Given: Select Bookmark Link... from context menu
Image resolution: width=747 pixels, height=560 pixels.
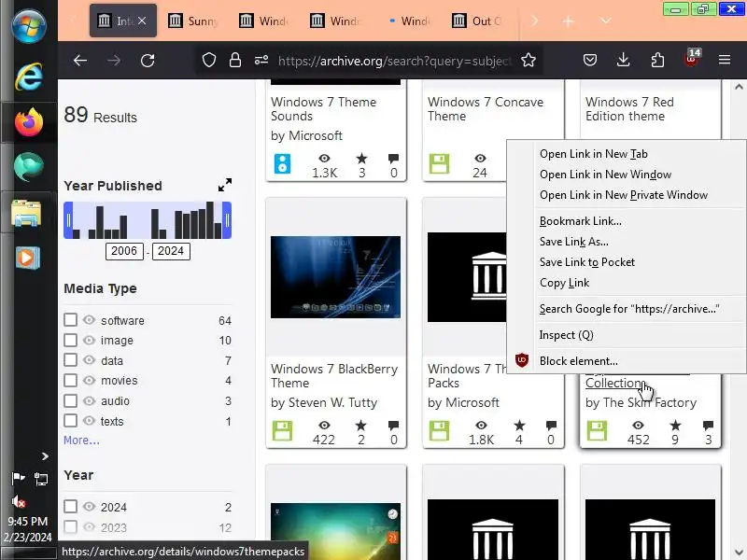Looking at the screenshot, I should (x=580, y=221).
